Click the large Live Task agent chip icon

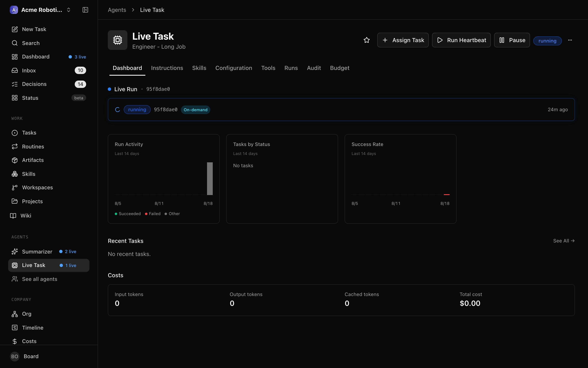pos(118,40)
